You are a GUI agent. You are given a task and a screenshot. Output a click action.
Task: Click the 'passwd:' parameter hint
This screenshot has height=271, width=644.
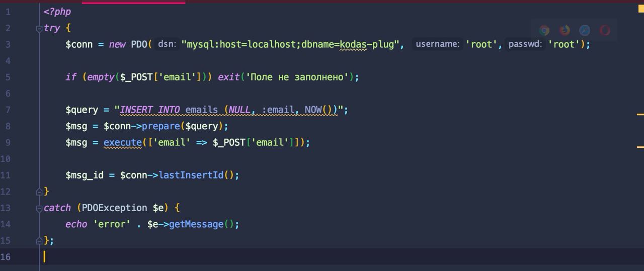[x=525, y=44]
